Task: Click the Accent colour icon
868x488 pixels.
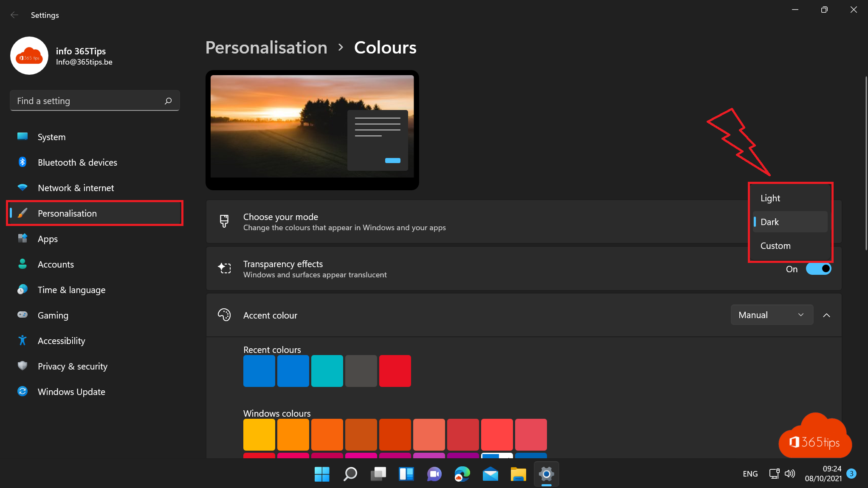Action: (223, 315)
